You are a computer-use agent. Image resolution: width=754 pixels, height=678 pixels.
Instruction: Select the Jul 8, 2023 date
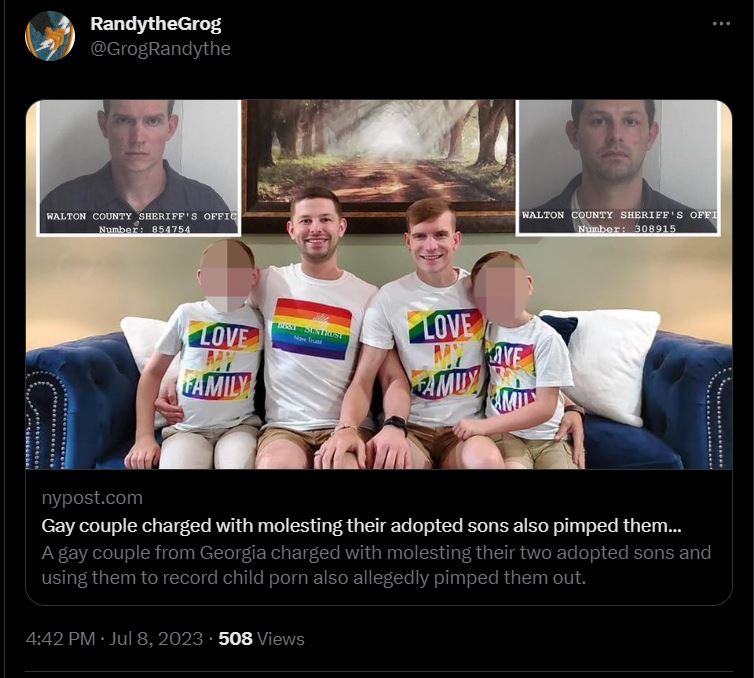[x=156, y=639]
